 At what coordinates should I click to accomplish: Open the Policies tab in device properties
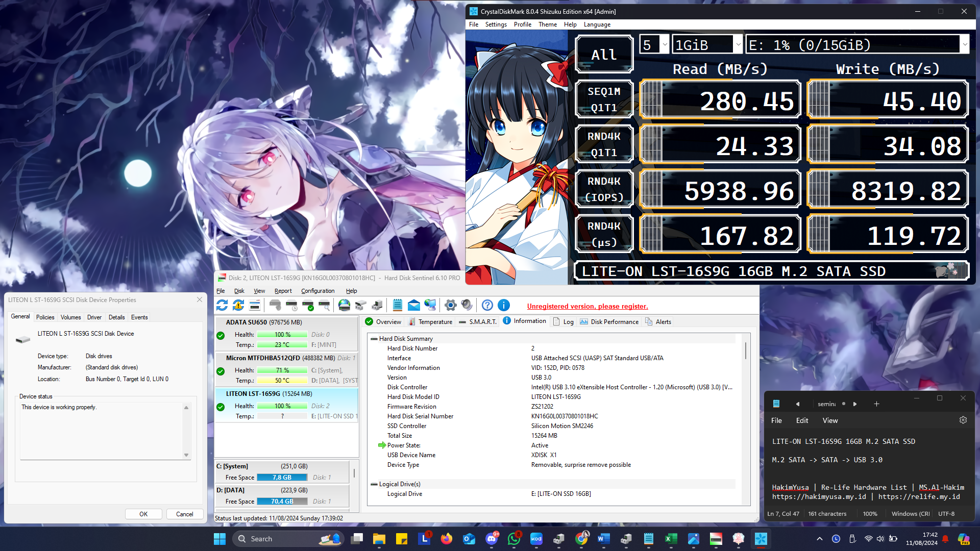(45, 317)
